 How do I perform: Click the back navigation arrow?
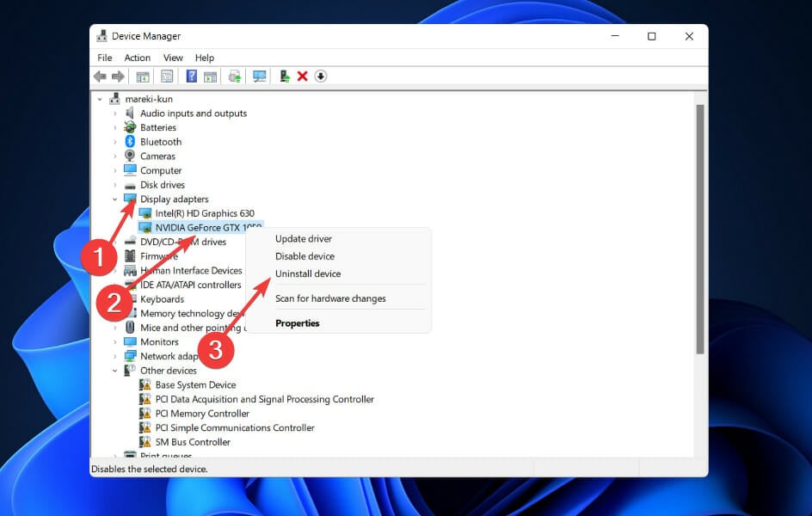pyautogui.click(x=100, y=76)
